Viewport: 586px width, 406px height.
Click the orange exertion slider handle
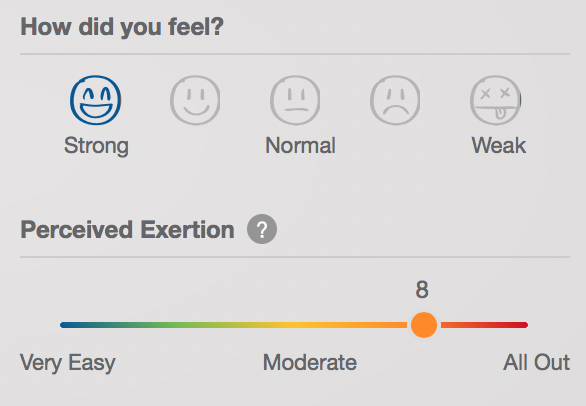[x=424, y=325]
